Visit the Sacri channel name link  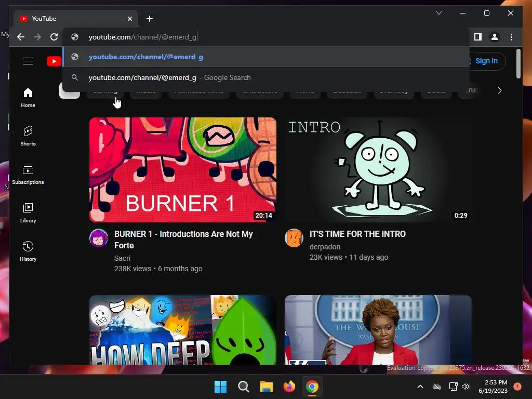tap(123, 258)
